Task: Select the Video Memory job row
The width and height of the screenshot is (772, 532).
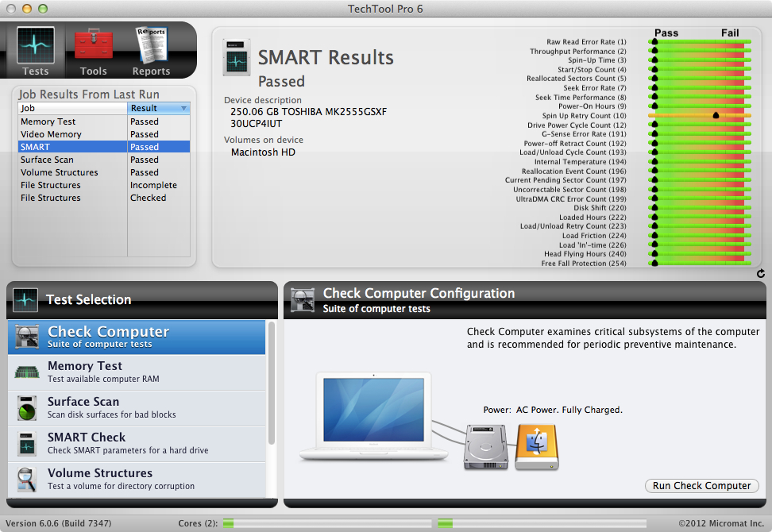Action: pos(104,134)
